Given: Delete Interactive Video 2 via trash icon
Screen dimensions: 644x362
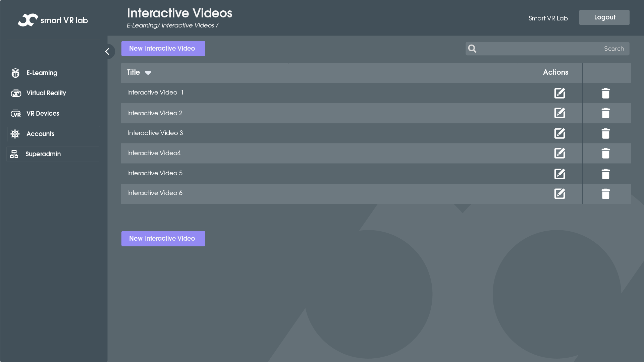Looking at the screenshot, I should pos(605,113).
